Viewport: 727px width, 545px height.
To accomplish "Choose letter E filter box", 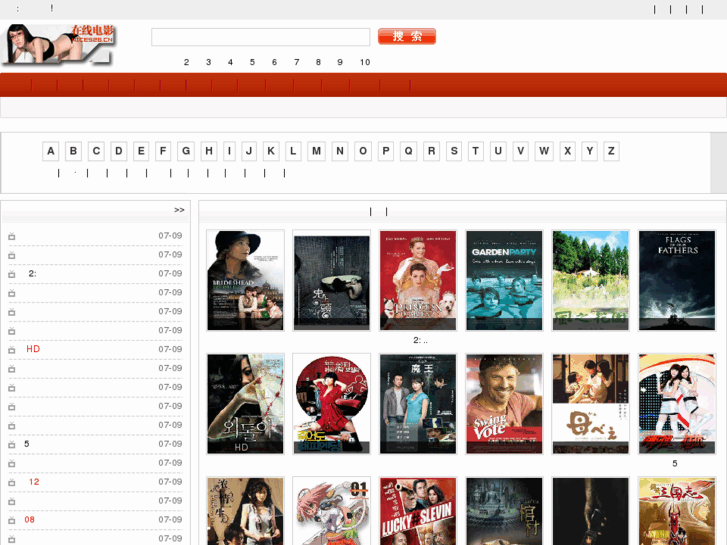I will click(141, 151).
